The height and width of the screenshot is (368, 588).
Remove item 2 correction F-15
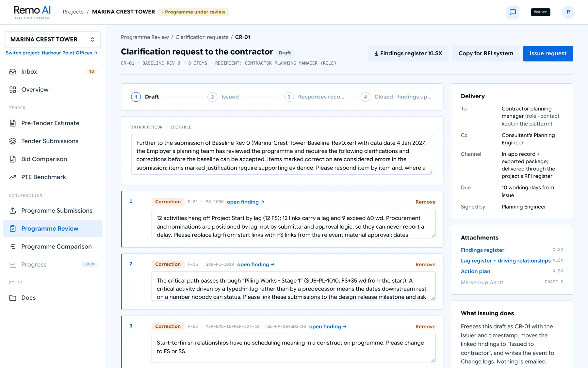coord(425,264)
